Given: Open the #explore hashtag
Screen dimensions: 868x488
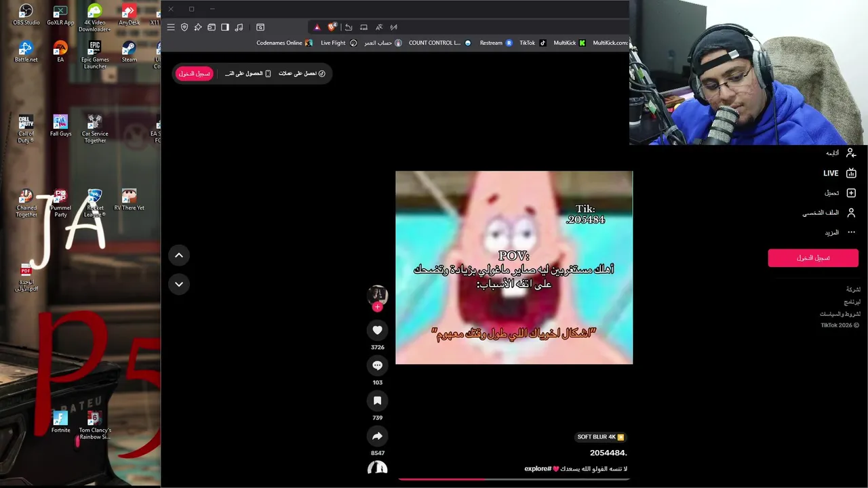Looking at the screenshot, I should coord(537,468).
